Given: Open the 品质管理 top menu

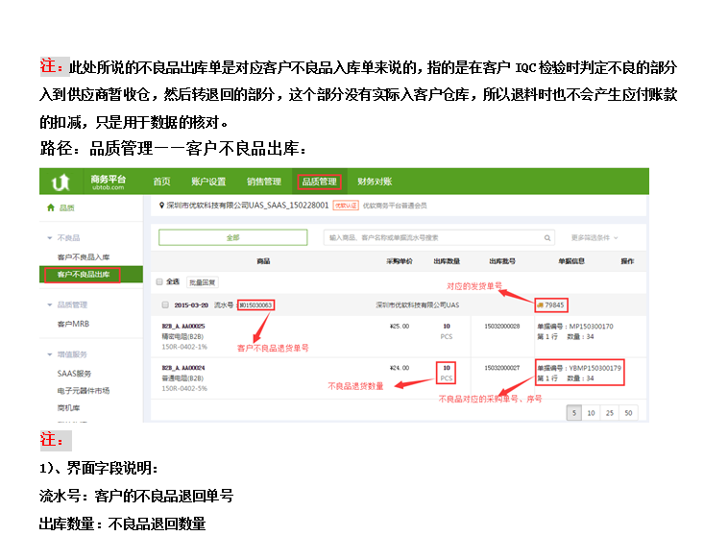Looking at the screenshot, I should (319, 182).
